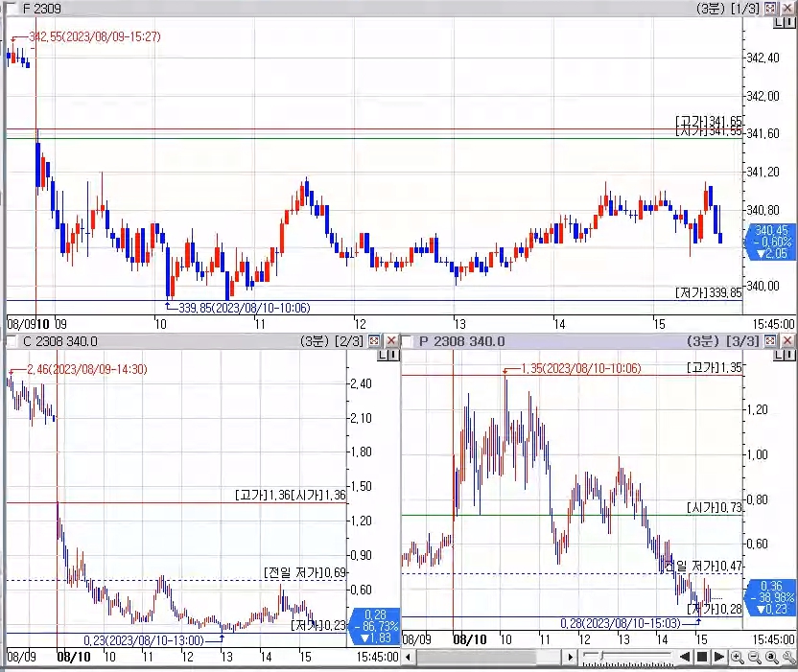Click the [전일 저가]0.69 label
This screenshot has height=672, width=798.
click(305, 573)
